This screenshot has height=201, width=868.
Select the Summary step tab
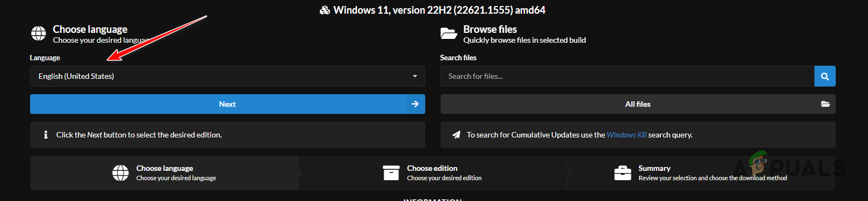[701, 173]
